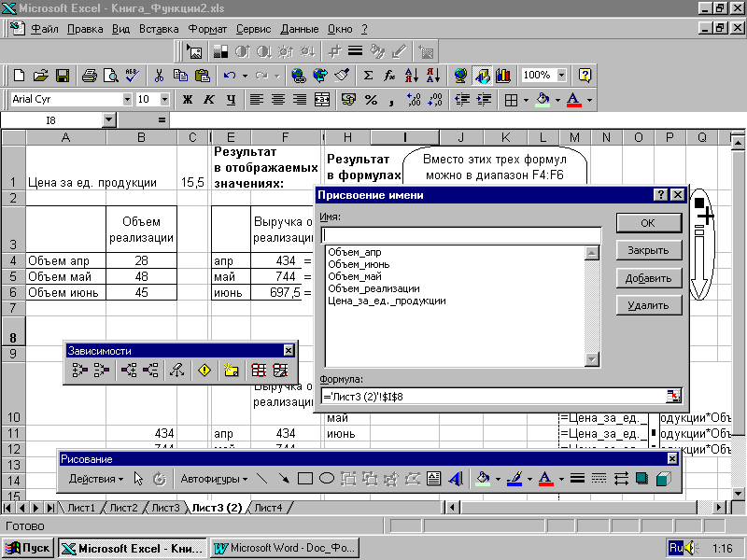Screen dimensions: 747x560
Task: Open the Файл menu
Action: 45,29
